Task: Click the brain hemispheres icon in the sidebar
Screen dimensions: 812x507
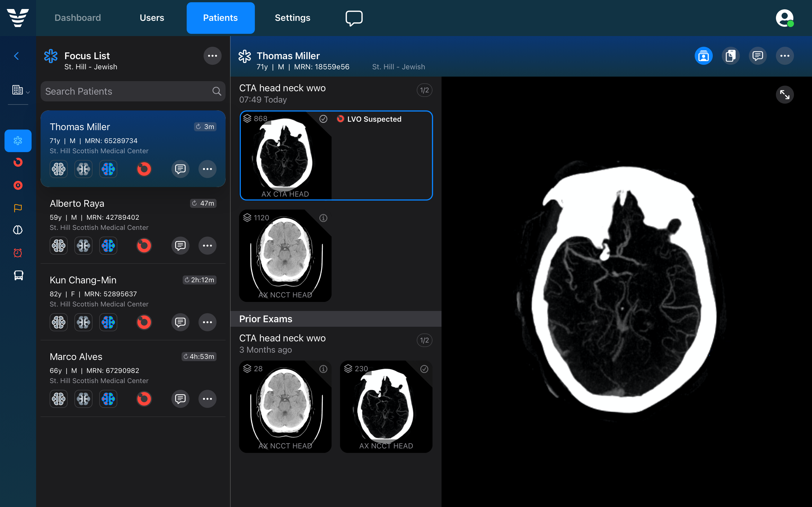Action: [18, 230]
